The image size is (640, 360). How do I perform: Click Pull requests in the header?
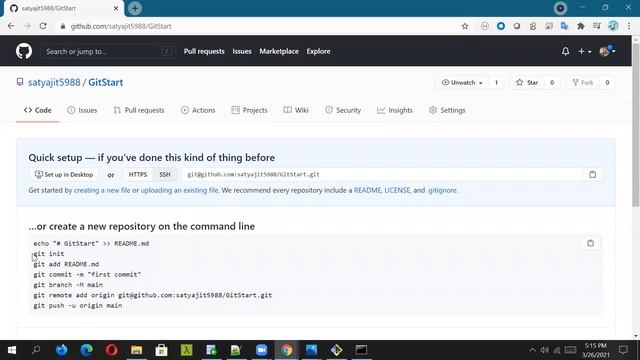click(204, 51)
